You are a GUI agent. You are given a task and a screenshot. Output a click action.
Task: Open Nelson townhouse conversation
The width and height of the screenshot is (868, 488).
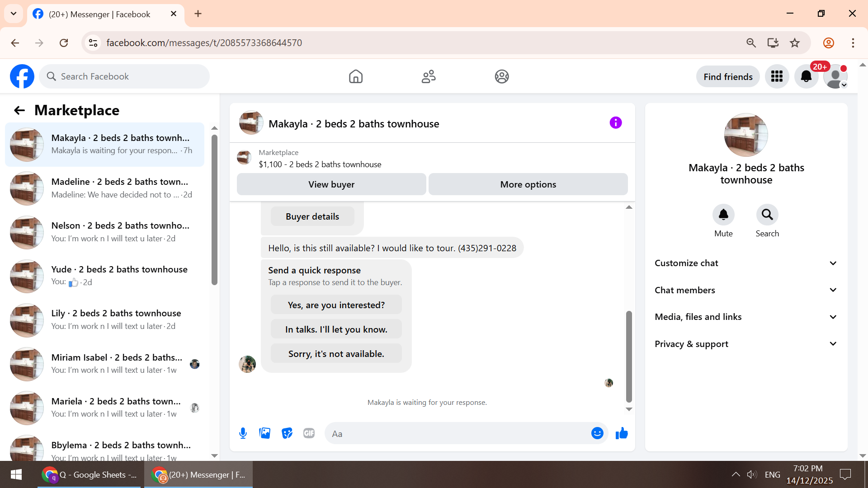pyautogui.click(x=105, y=232)
